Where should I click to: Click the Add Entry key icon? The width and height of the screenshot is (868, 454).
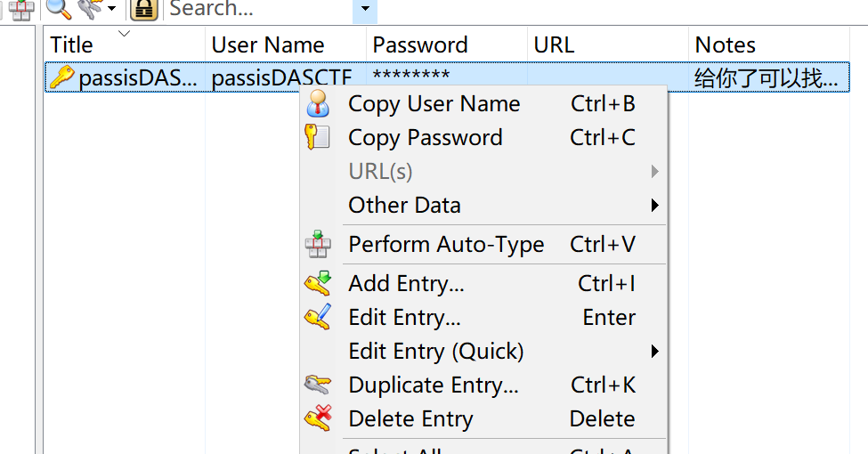(318, 283)
